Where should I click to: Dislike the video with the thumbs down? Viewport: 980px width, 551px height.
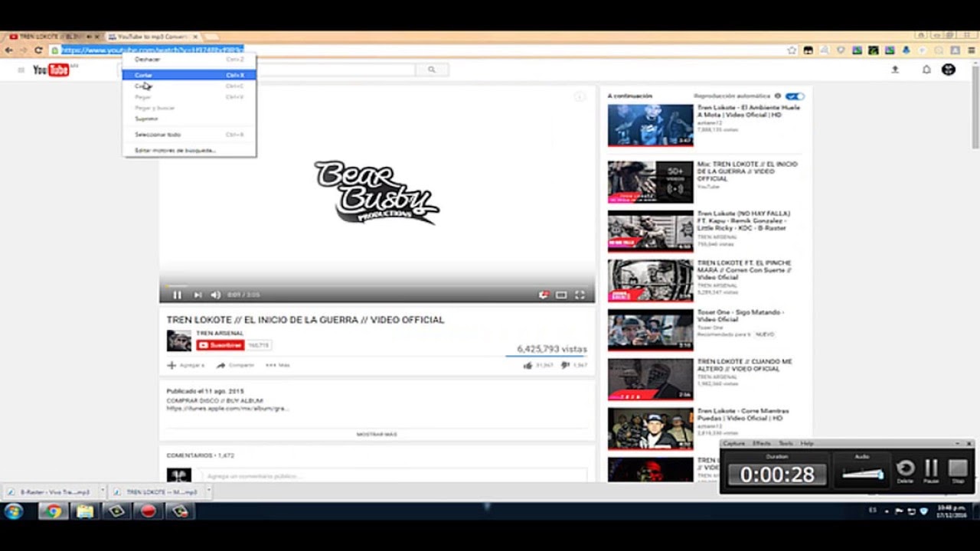(x=565, y=366)
